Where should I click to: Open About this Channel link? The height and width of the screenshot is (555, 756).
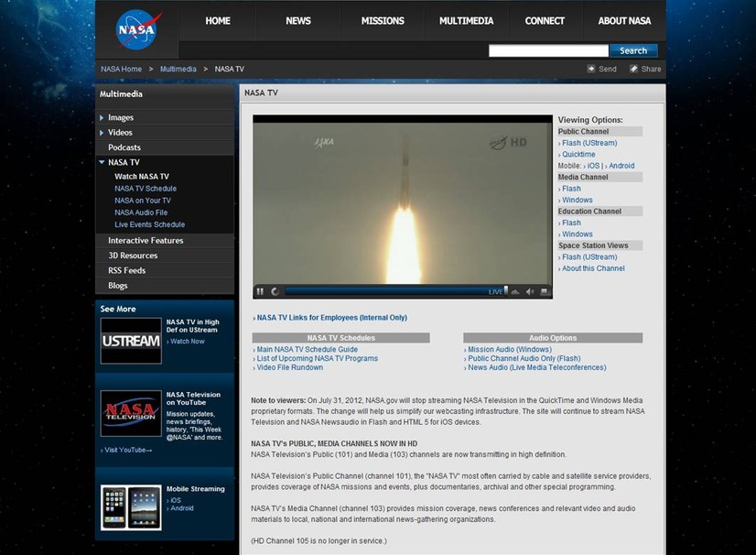(592, 268)
